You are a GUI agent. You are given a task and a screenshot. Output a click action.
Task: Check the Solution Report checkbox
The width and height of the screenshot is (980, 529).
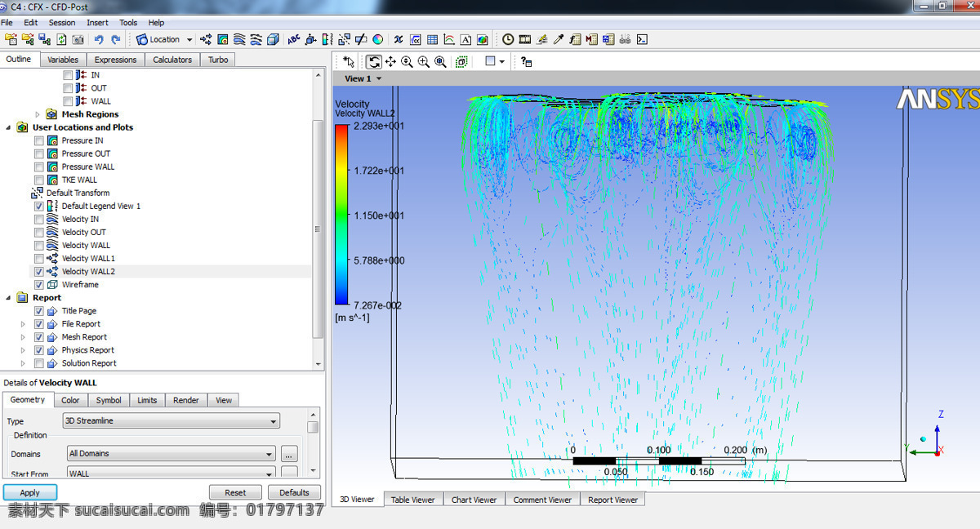click(39, 363)
